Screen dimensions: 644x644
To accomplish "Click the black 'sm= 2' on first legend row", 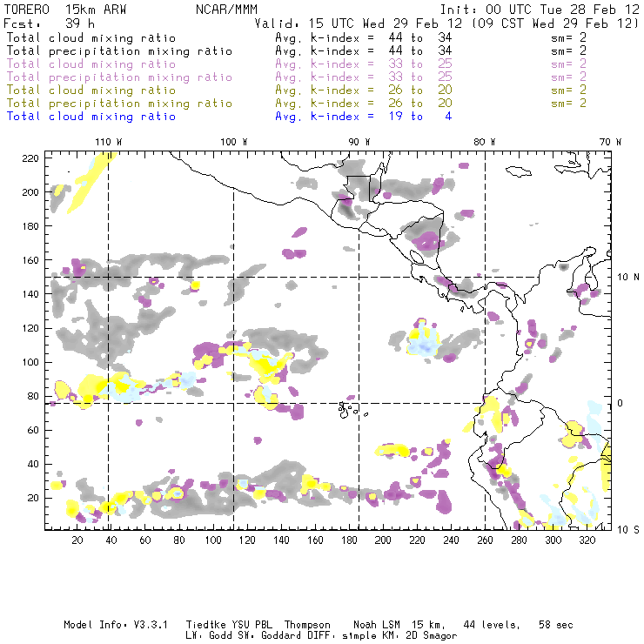I will [568, 37].
